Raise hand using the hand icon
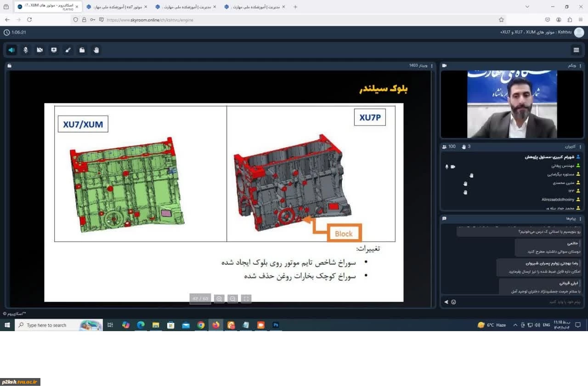588x390 pixels. (96, 50)
